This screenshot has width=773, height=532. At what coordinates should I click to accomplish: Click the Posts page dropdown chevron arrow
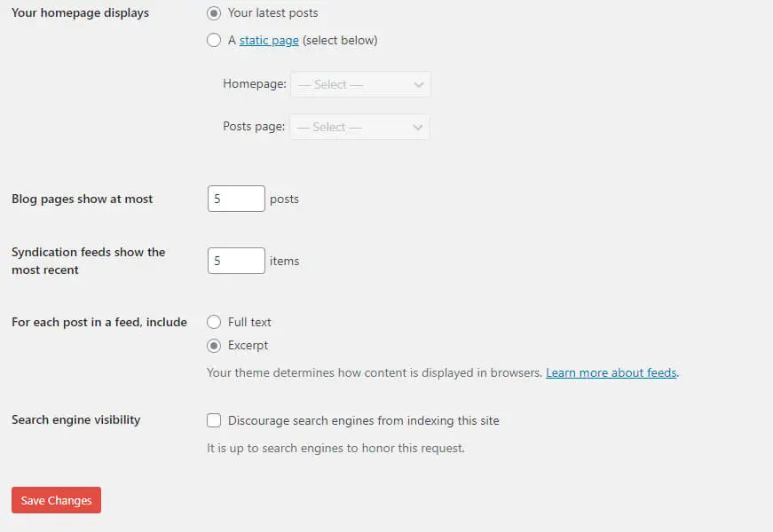418,127
